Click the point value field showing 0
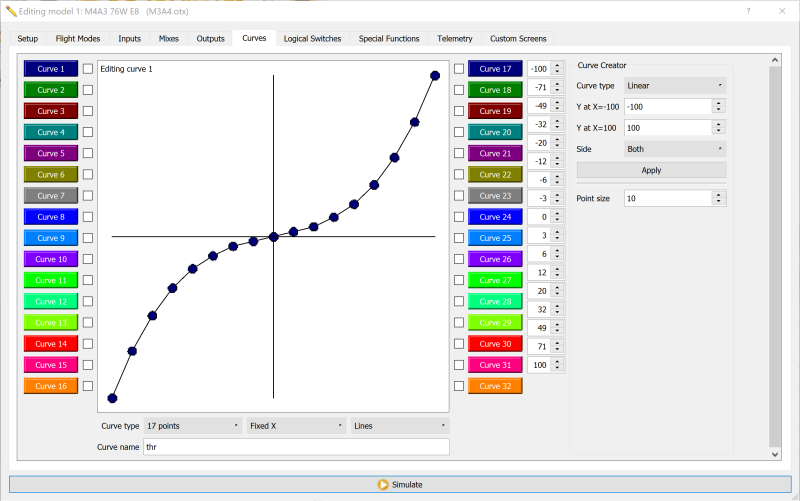The height and width of the screenshot is (501, 800). [539, 217]
